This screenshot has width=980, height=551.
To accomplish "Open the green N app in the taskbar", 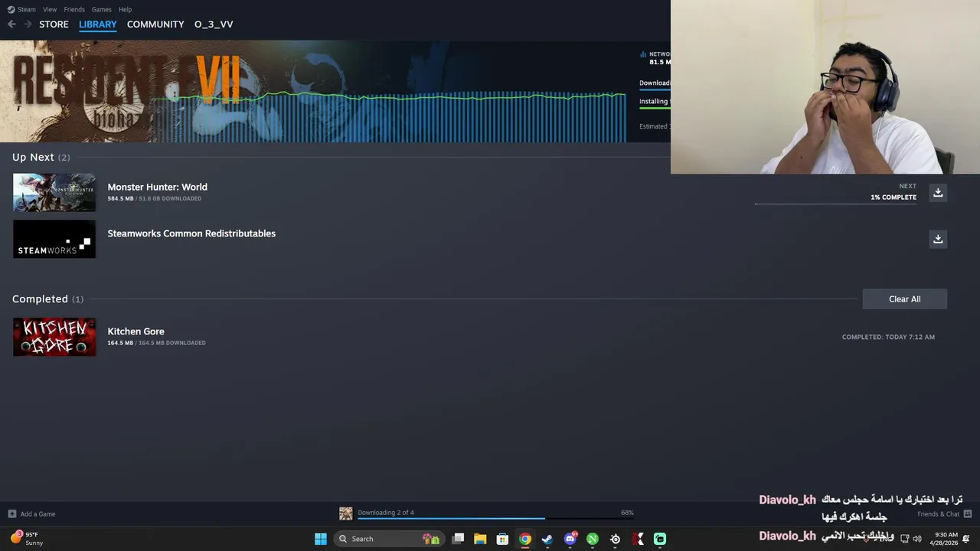I will point(593,539).
